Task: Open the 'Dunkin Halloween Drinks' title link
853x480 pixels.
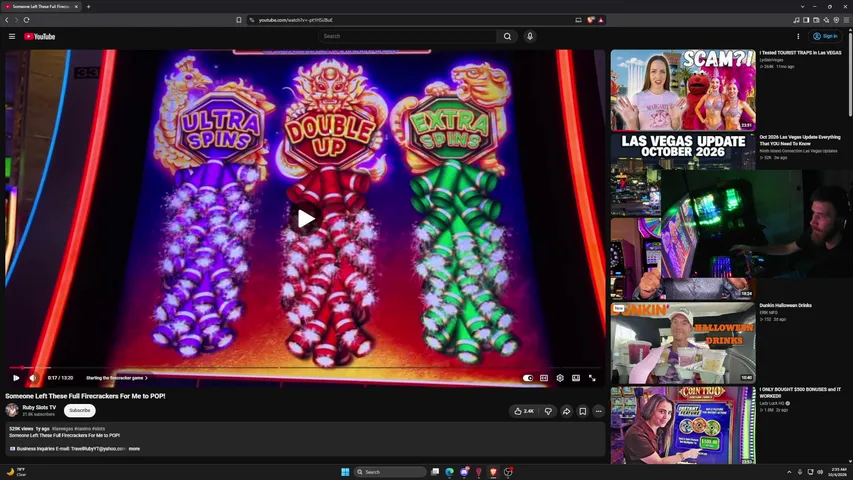Action: point(786,306)
